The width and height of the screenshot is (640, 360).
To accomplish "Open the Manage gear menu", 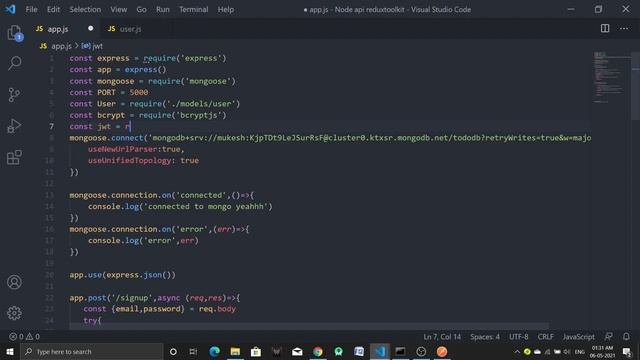I will click(x=15, y=313).
